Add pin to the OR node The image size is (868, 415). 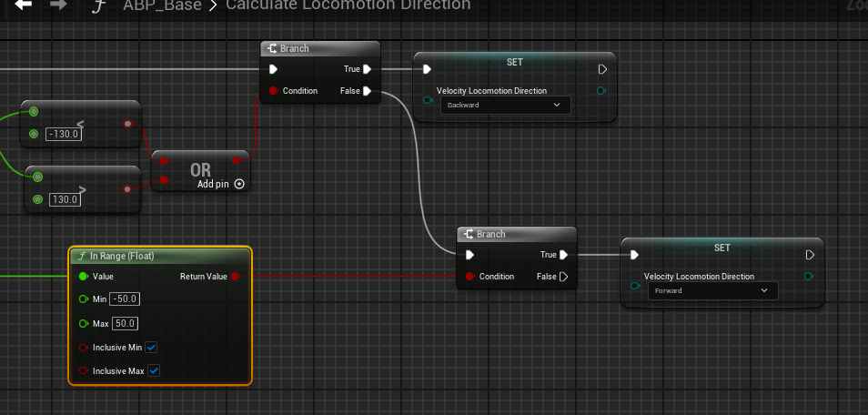pos(221,184)
